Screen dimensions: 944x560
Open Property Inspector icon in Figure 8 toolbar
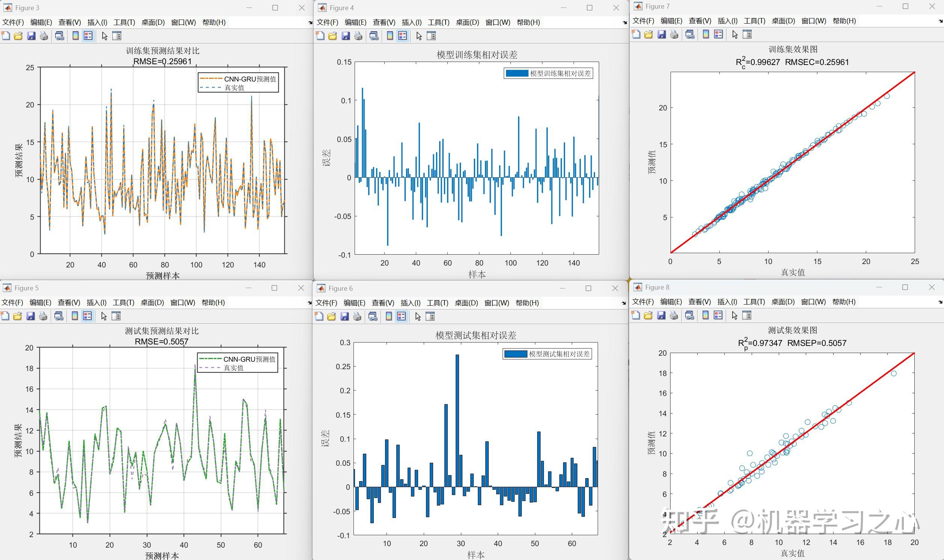click(747, 315)
